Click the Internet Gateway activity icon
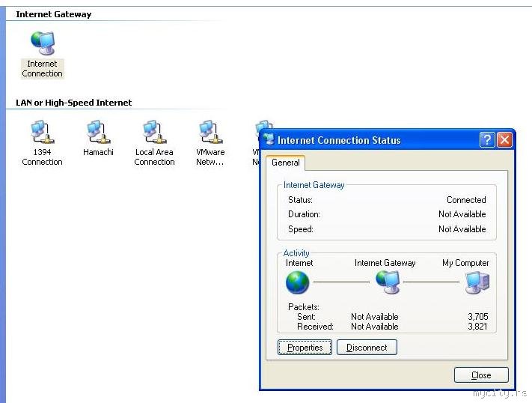This screenshot has height=403, width=532. click(388, 282)
